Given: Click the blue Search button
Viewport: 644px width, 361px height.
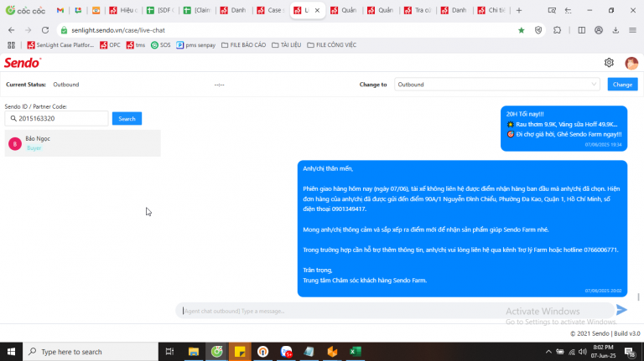Looking at the screenshot, I should click(x=127, y=119).
